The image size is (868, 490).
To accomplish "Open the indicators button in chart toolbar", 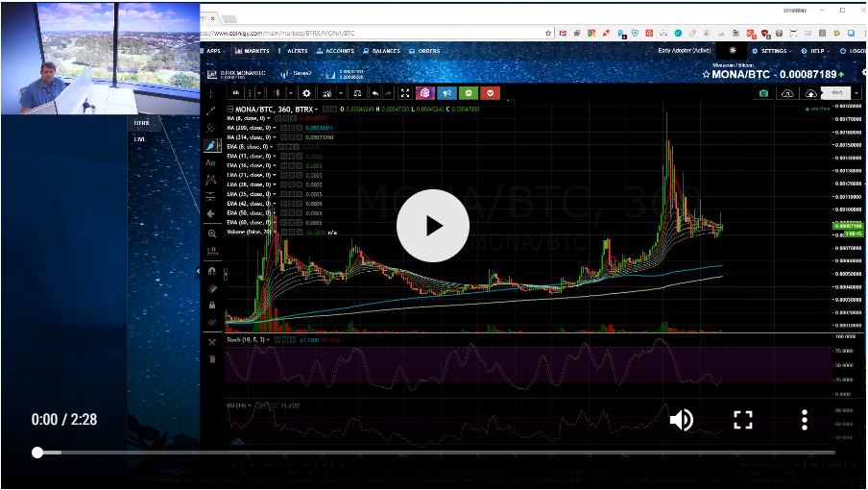I will click(x=326, y=93).
